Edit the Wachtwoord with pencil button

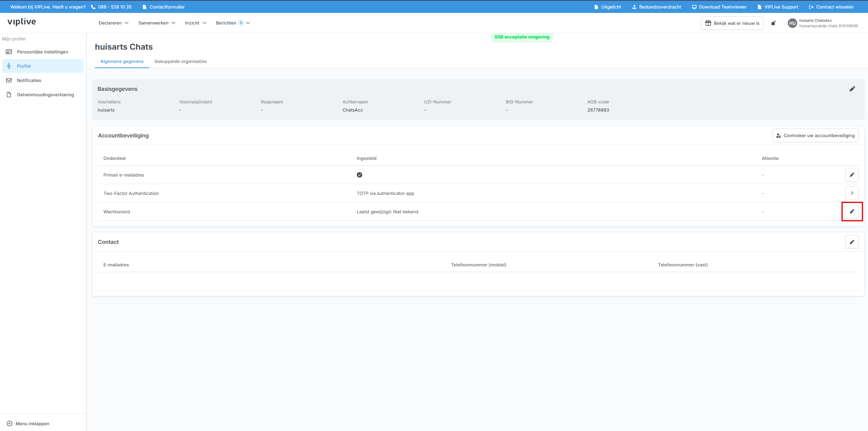852,212
